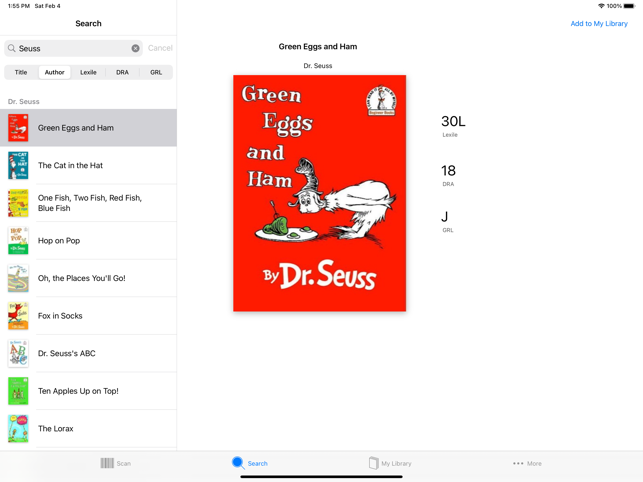643x482 pixels.
Task: Open Oh, the Places You'll Go! thumbnail
Action: point(18,278)
